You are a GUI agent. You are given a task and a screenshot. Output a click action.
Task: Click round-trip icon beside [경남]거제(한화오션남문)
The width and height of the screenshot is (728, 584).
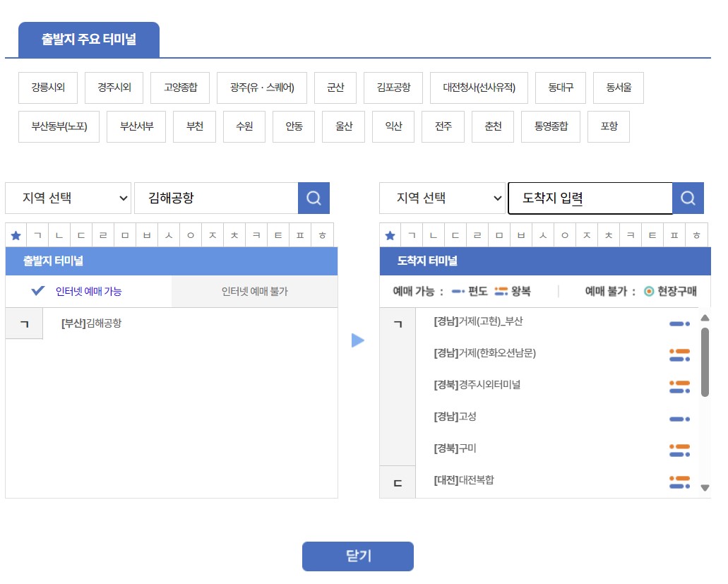click(x=680, y=355)
